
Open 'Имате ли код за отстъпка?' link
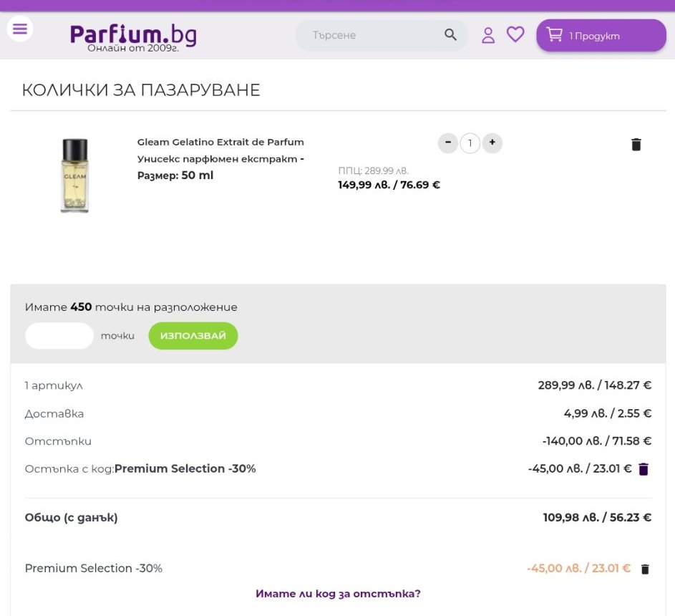(338, 594)
